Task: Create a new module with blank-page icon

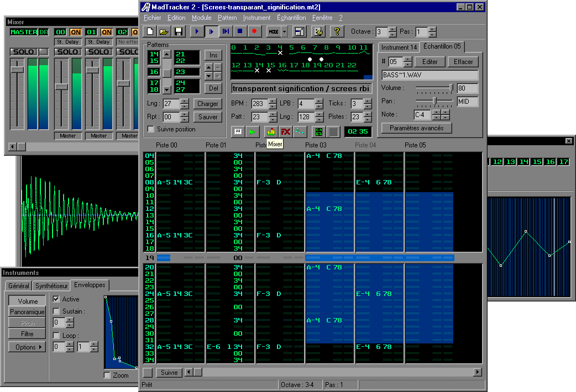Action: click(x=150, y=31)
